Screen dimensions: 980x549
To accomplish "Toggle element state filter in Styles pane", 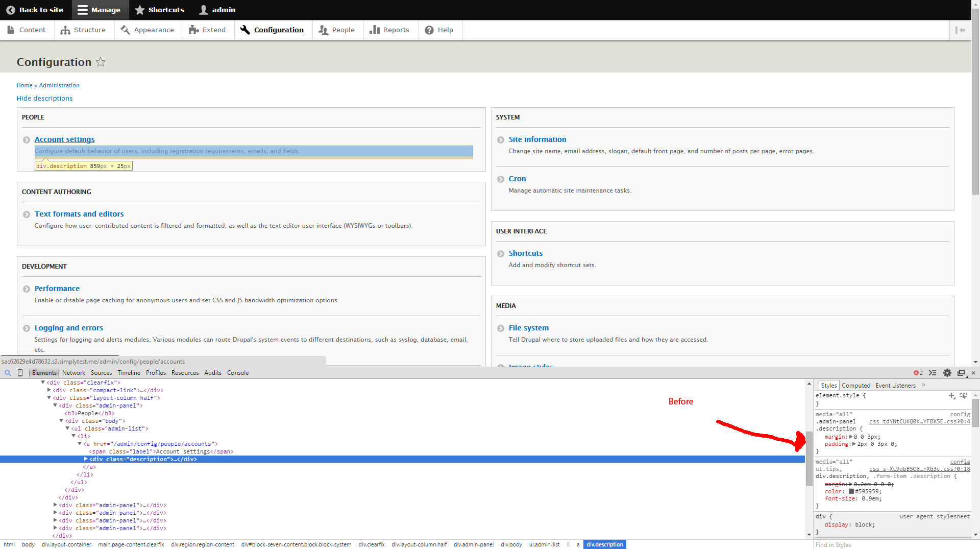I will point(964,396).
